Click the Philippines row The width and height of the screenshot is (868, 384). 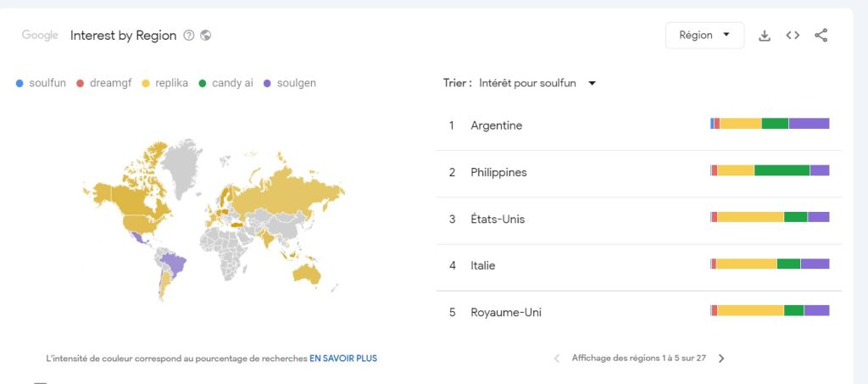[x=639, y=173]
